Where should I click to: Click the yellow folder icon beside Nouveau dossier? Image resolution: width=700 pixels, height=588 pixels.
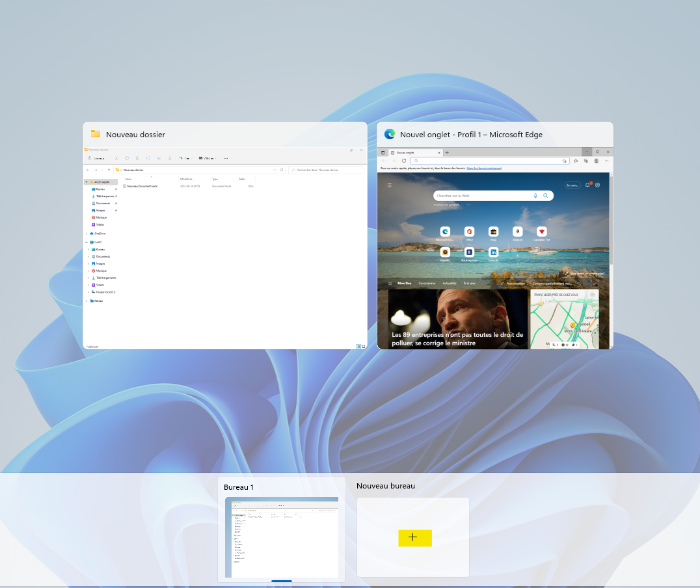(x=96, y=134)
